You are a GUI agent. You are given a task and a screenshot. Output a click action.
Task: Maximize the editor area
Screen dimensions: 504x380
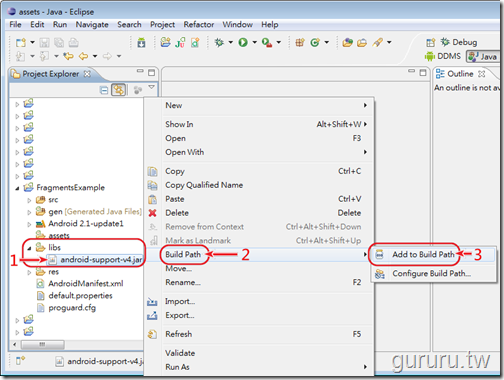tap(423, 72)
